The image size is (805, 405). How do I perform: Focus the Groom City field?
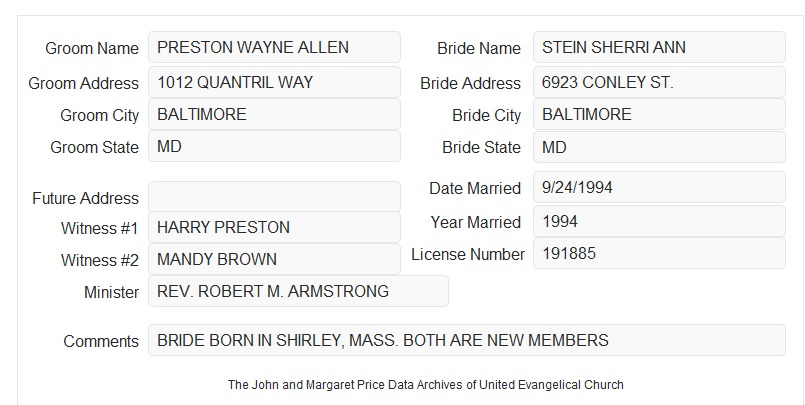point(274,114)
